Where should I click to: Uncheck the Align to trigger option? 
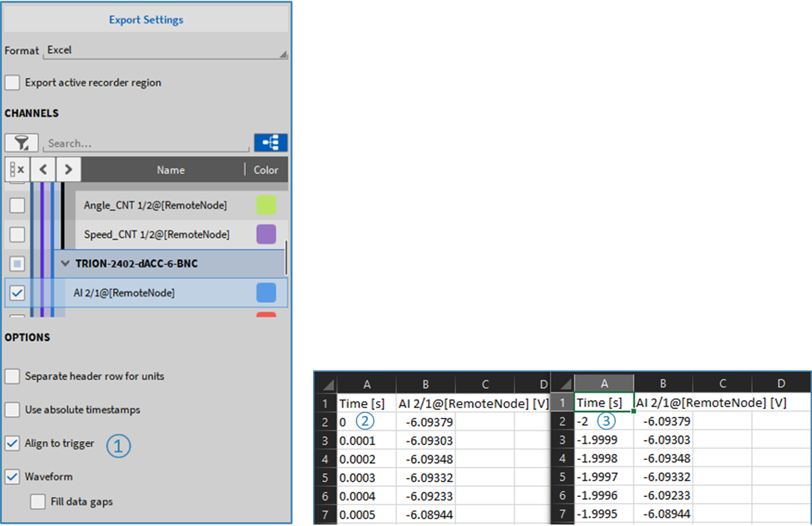(x=12, y=443)
